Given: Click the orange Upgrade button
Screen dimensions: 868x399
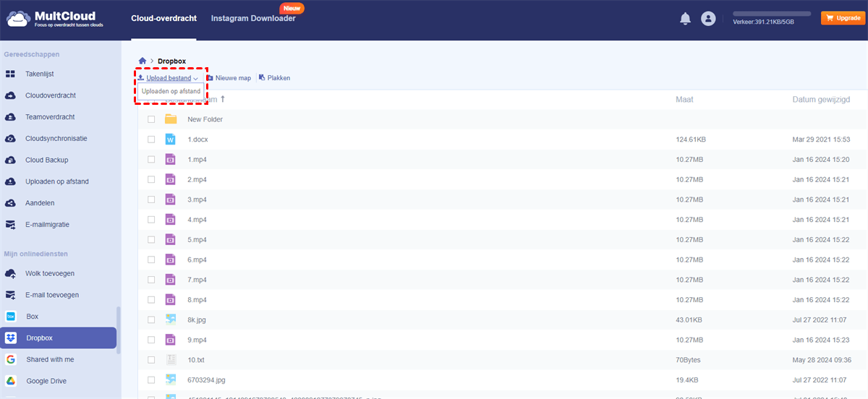Looking at the screenshot, I should coord(843,18).
